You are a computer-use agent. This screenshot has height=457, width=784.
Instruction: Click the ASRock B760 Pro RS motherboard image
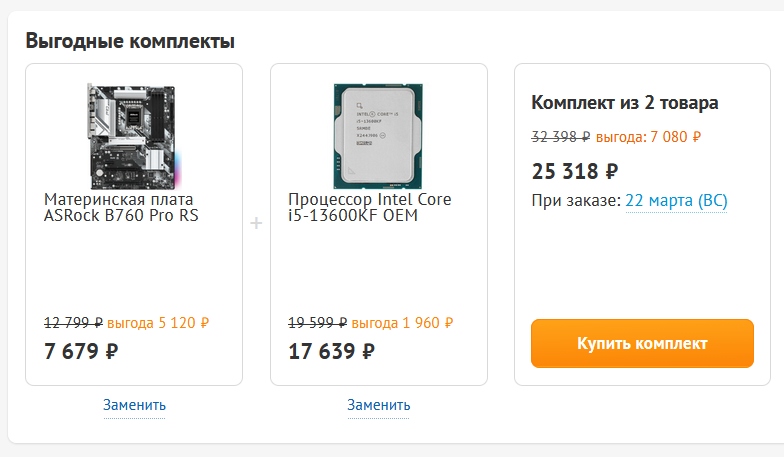[134, 137]
